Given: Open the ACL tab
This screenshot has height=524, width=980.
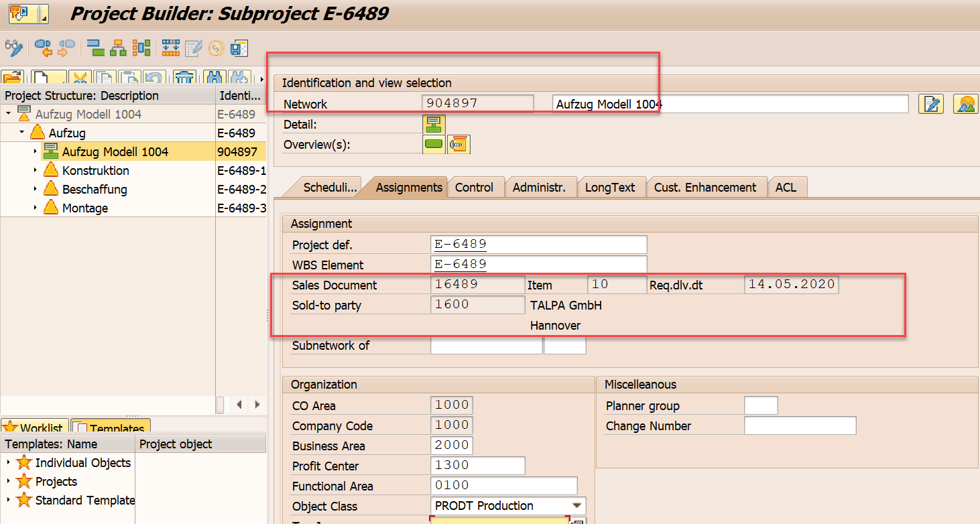Looking at the screenshot, I should point(787,187).
